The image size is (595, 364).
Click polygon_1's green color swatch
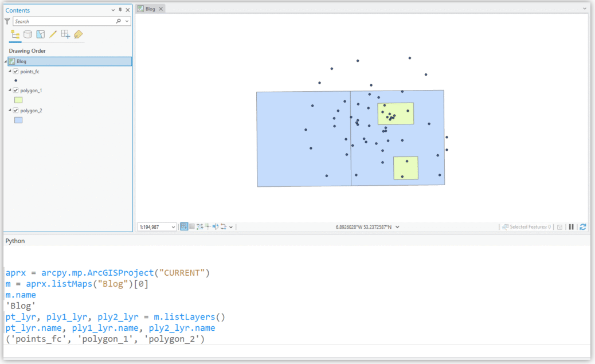(18, 100)
